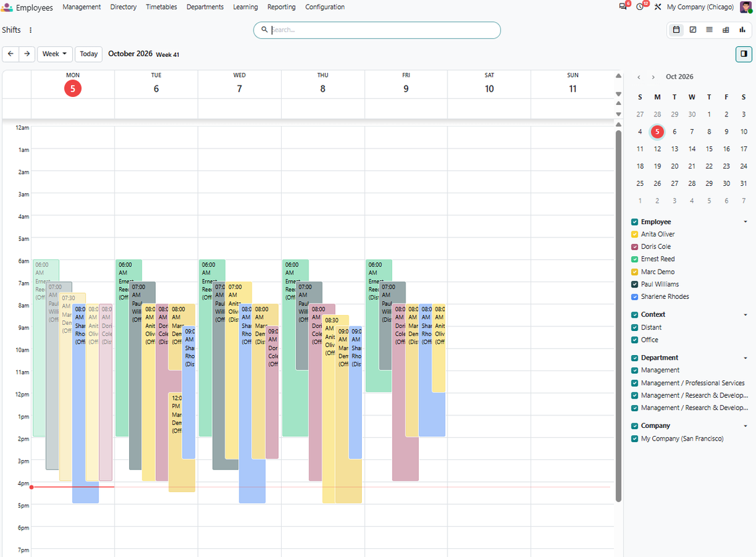Open the Employees app home icon
756x557 pixels.
pyautogui.click(x=7, y=7)
